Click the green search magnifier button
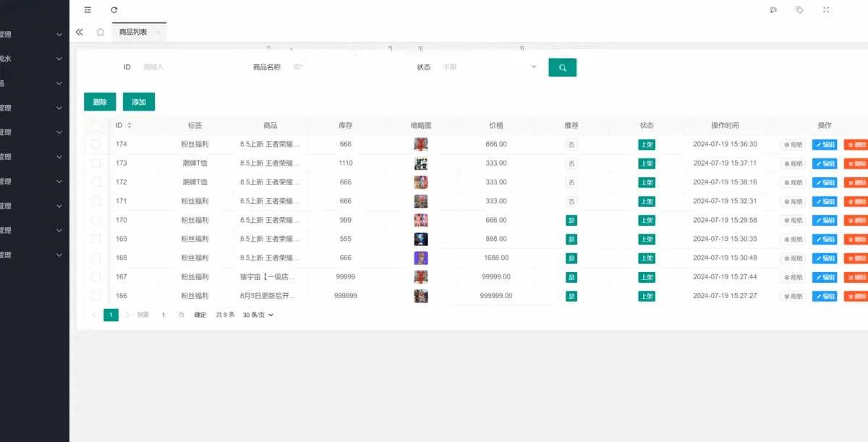 click(x=562, y=67)
